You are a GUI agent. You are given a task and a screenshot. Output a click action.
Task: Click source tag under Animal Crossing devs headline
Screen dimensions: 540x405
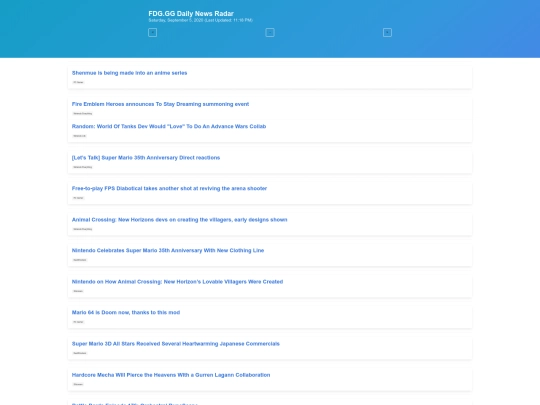coord(83,229)
